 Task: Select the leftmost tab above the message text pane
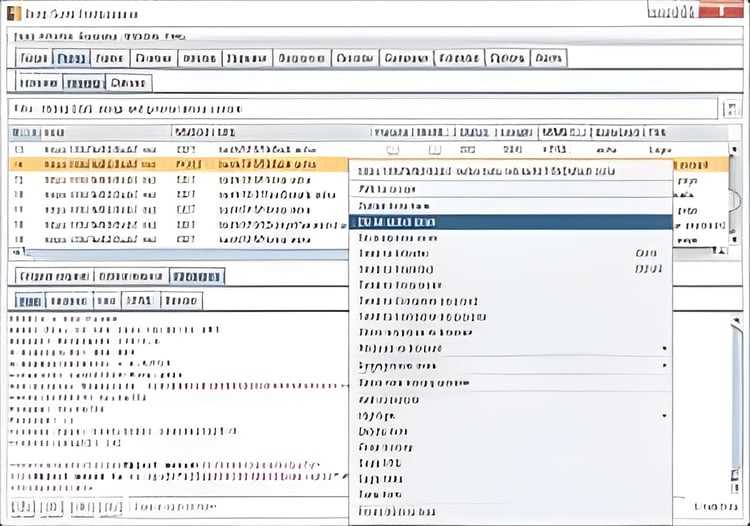pos(29,301)
